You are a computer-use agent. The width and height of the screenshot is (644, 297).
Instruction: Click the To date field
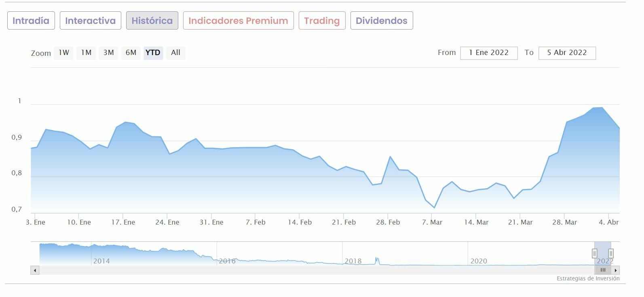(x=567, y=53)
